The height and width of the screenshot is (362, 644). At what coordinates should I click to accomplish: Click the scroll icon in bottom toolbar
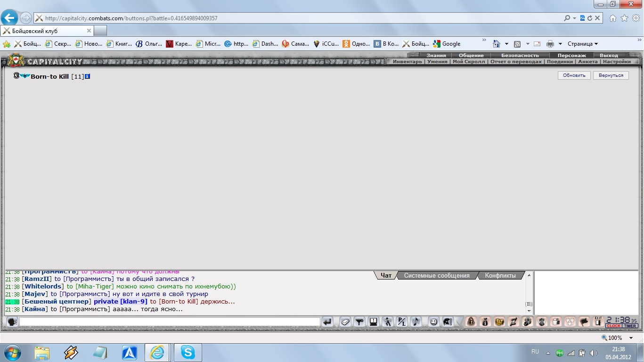(x=513, y=322)
